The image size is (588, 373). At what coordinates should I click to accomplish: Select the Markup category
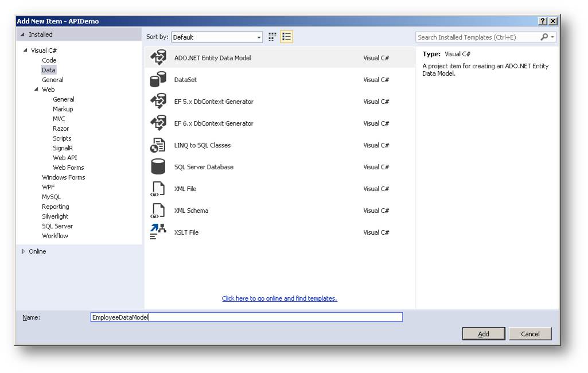[x=63, y=109]
